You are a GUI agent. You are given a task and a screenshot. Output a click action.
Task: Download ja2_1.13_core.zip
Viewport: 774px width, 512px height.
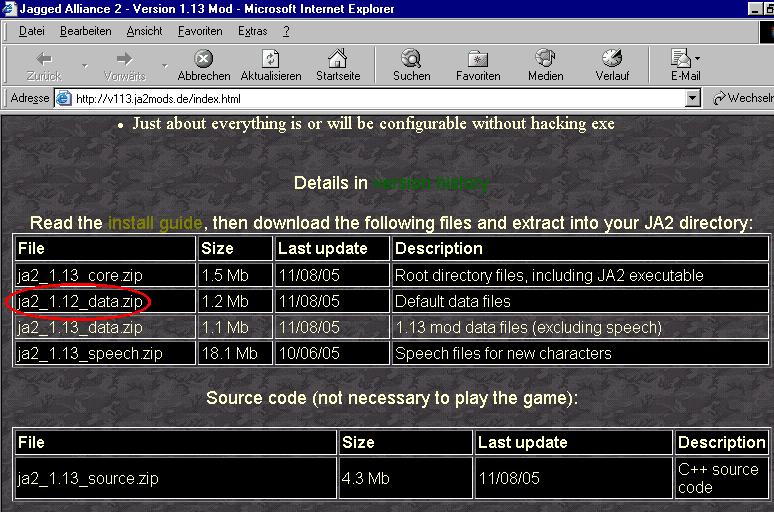point(80,276)
